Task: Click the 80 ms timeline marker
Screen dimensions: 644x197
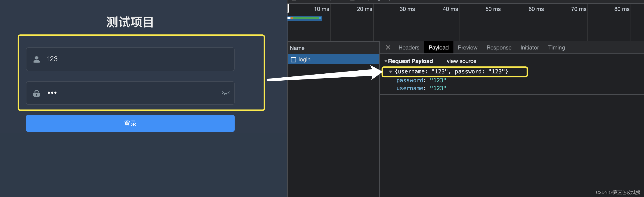Action: click(x=622, y=9)
